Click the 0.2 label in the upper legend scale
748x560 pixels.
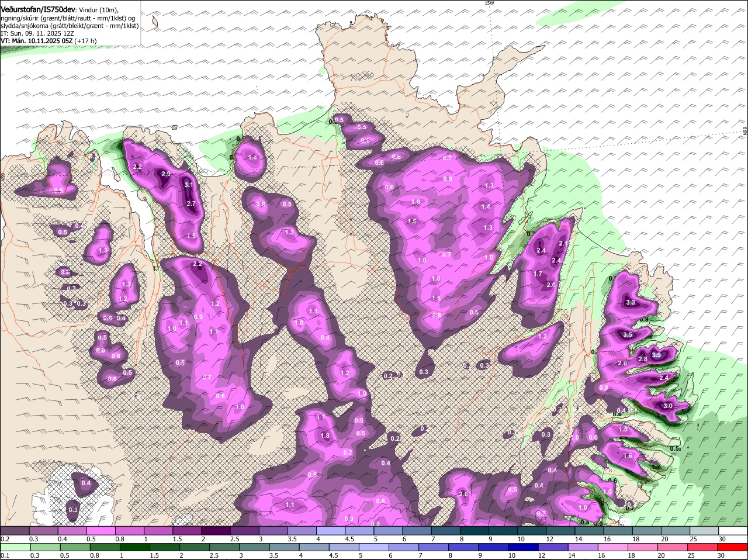click(x=5, y=538)
